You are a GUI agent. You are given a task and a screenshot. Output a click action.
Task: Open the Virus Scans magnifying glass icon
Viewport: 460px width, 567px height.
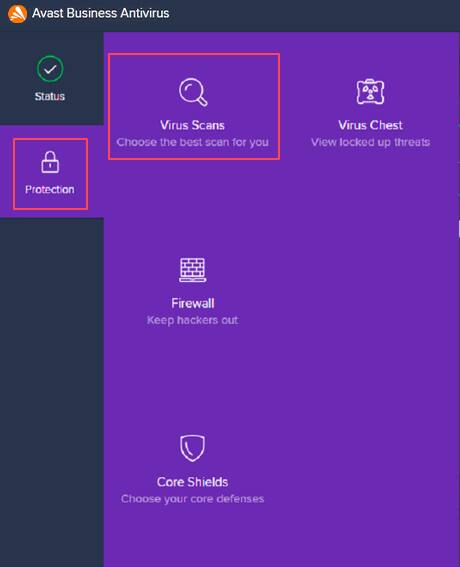pyautogui.click(x=193, y=92)
